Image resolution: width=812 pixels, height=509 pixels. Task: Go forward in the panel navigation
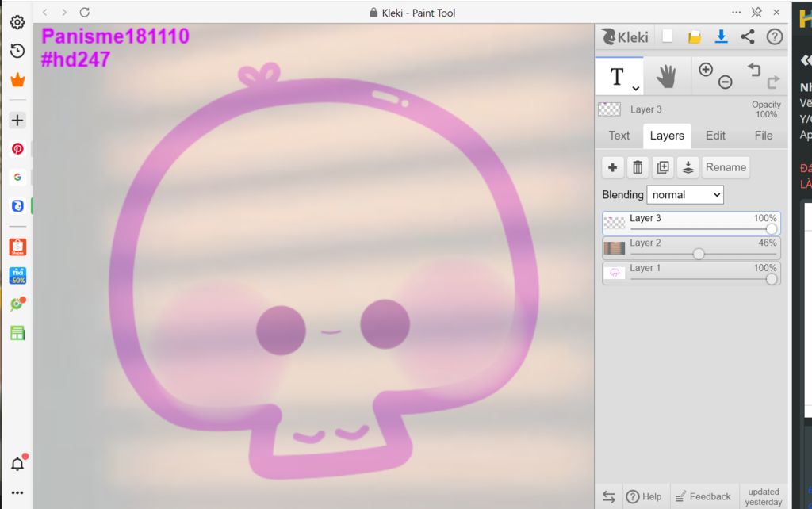(x=64, y=12)
